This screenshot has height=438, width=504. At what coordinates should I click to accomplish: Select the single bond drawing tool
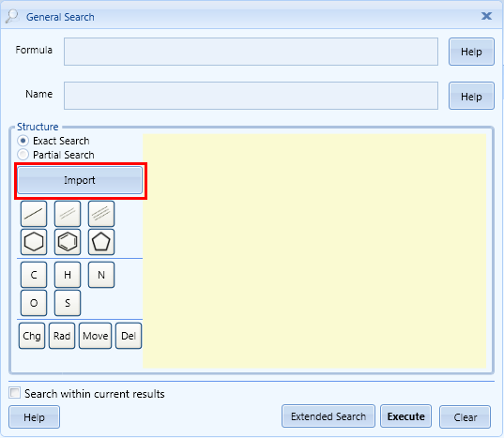tap(34, 214)
